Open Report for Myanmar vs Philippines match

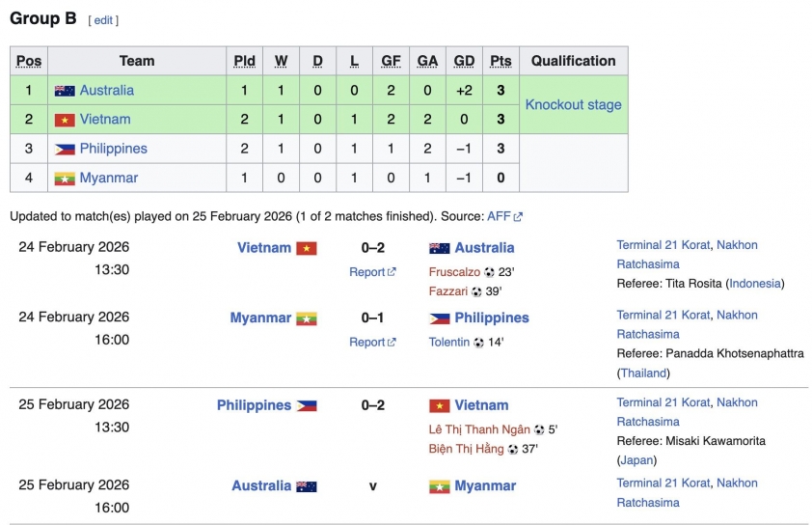(x=366, y=342)
